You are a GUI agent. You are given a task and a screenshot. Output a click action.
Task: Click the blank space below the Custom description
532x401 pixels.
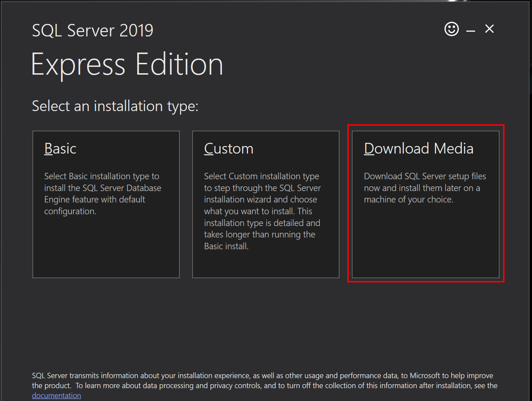coord(265,264)
